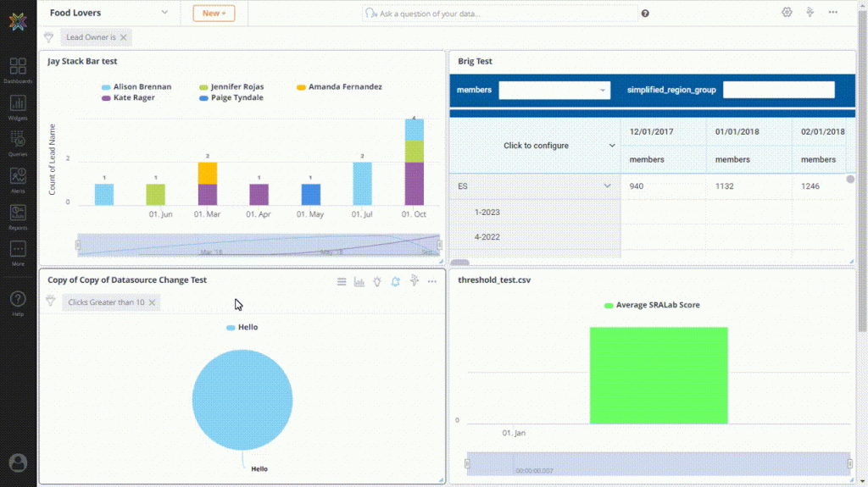Toggle Kate Rager legend series
The width and height of the screenshot is (868, 487).
click(x=128, y=97)
